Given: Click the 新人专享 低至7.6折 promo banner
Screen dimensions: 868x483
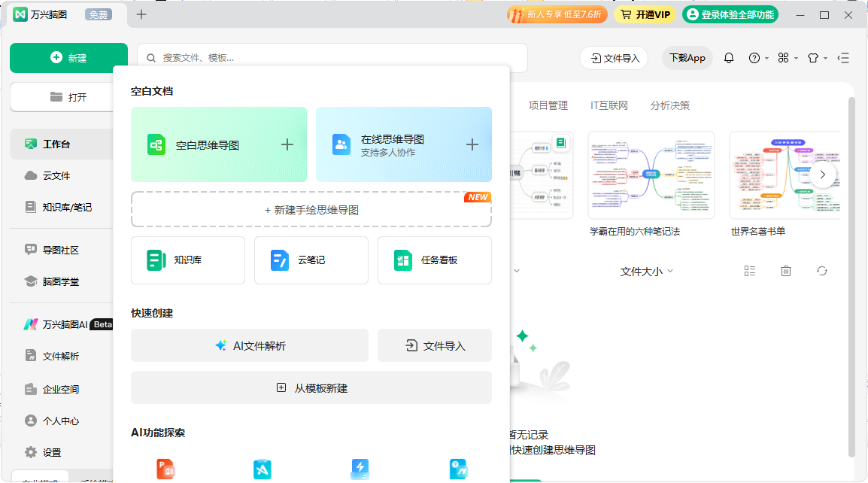Looking at the screenshot, I should click(x=557, y=14).
